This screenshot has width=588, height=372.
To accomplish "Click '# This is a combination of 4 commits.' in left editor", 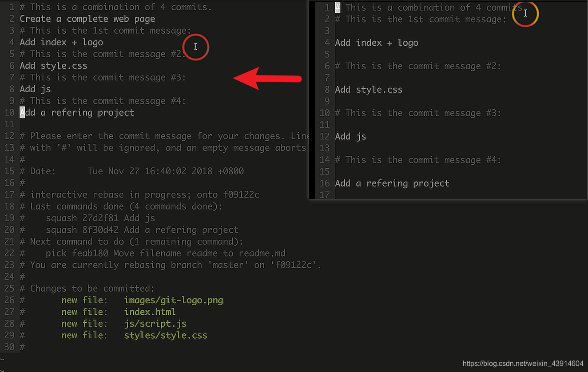I will pyautogui.click(x=116, y=7).
